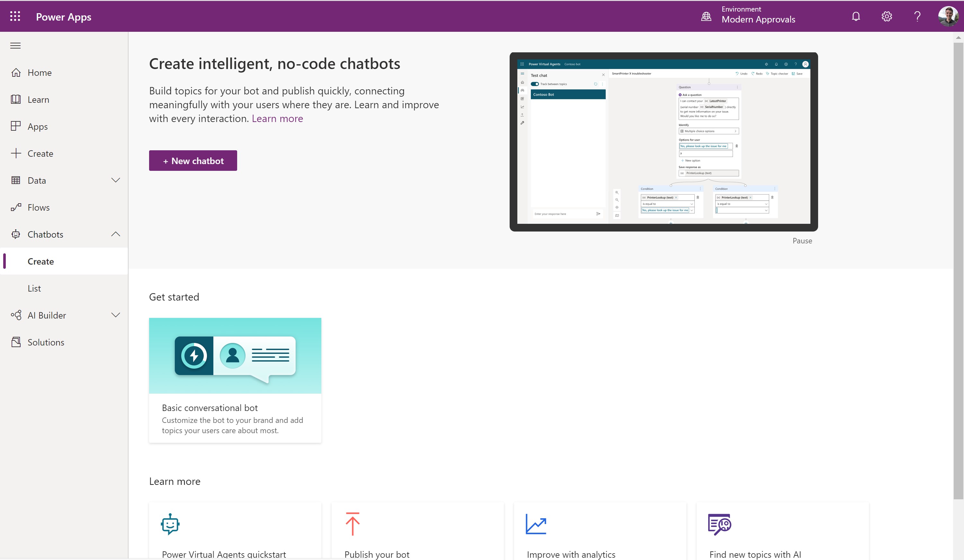Screen dimensions: 964x560
Task: Open the Solutions section
Action: 46,342
